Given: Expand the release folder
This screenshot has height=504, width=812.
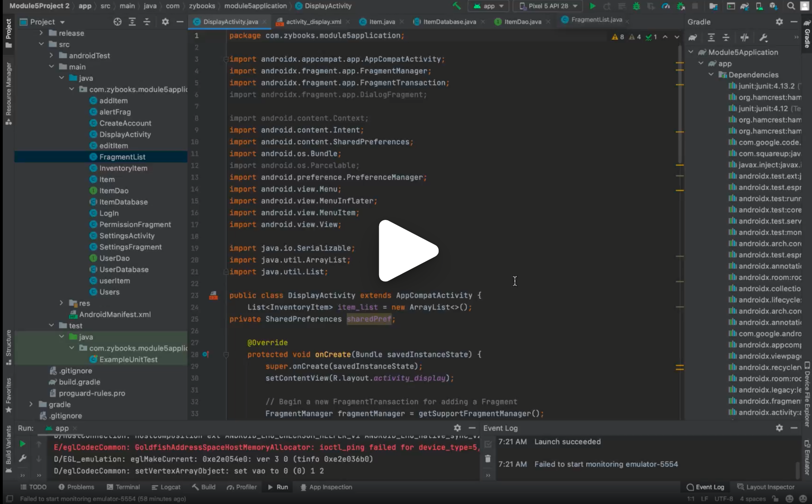Looking at the screenshot, I should coord(41,33).
